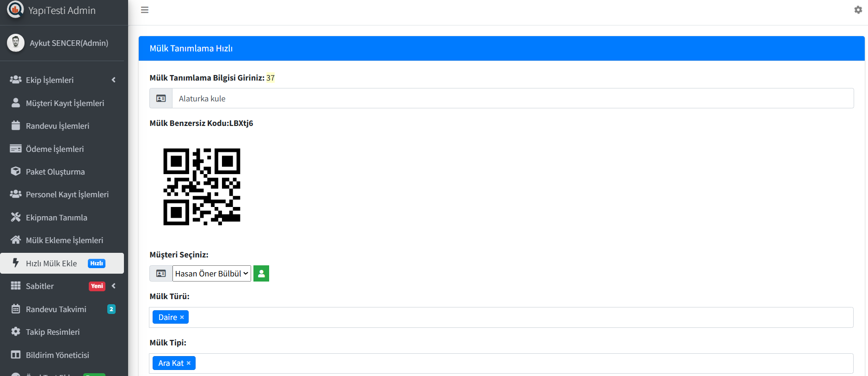
Task: Click the Mülk Ekleme İşlemleri house icon
Action: pos(16,240)
